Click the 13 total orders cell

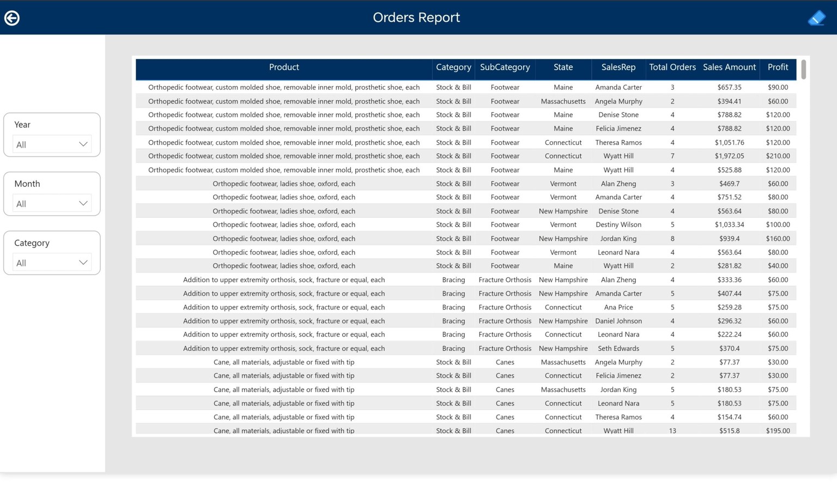tap(672, 430)
